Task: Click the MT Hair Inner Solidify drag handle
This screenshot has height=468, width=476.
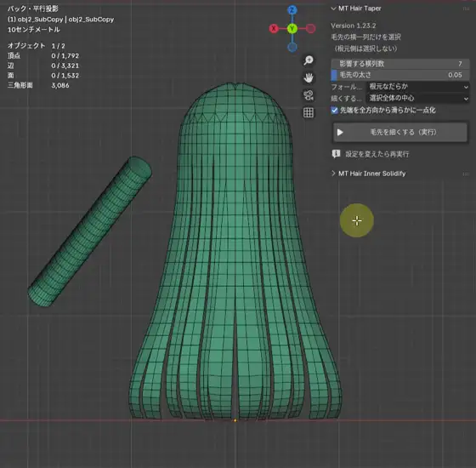Action: [x=466, y=174]
